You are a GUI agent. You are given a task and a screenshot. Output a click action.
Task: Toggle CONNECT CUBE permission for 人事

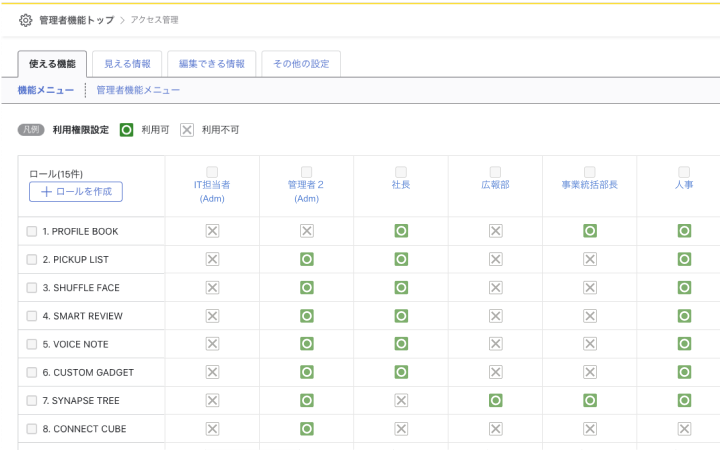(684, 428)
